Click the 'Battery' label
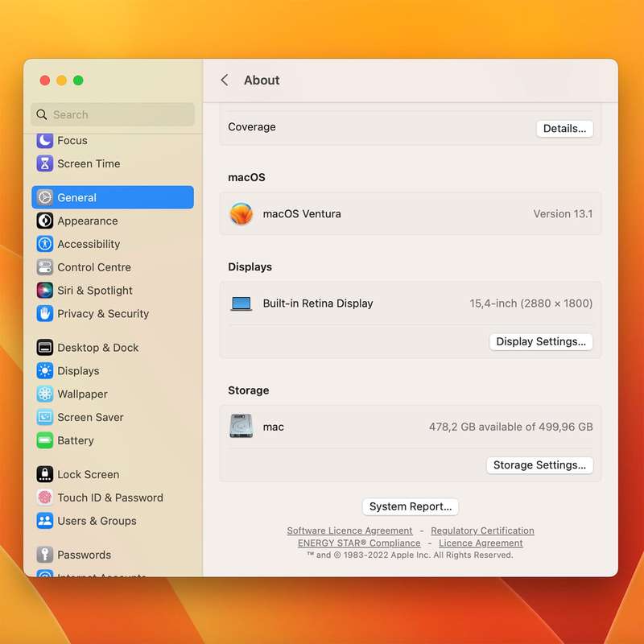The width and height of the screenshot is (644, 644). (76, 440)
